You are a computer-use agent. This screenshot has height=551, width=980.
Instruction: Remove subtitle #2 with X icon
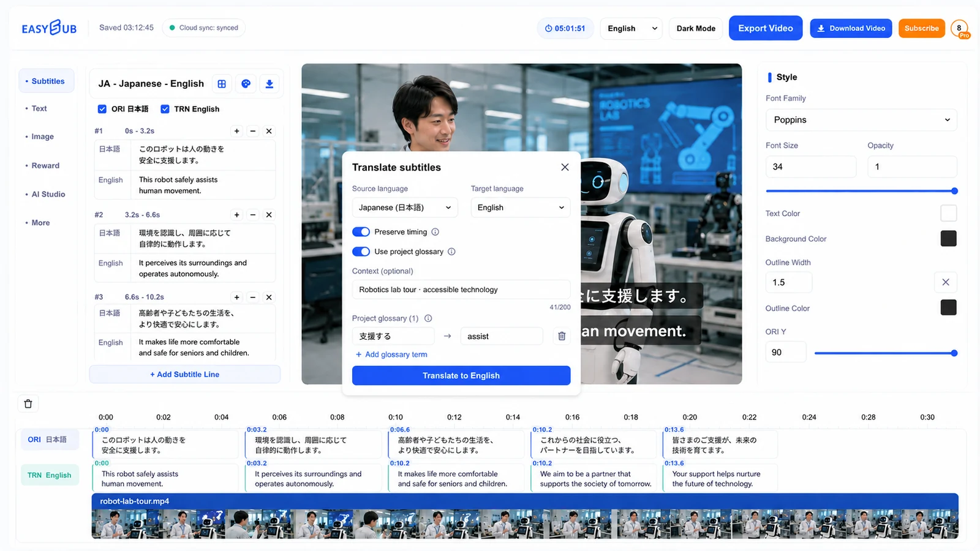(x=269, y=215)
